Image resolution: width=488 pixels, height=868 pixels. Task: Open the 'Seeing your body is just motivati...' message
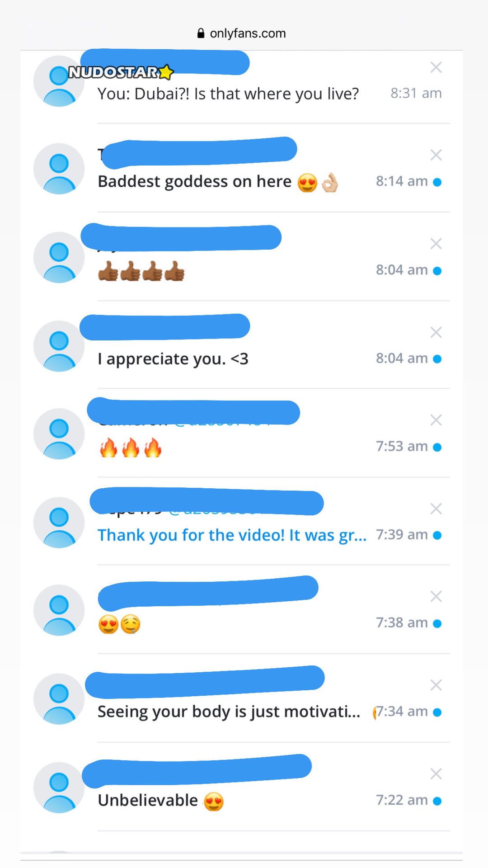click(229, 712)
